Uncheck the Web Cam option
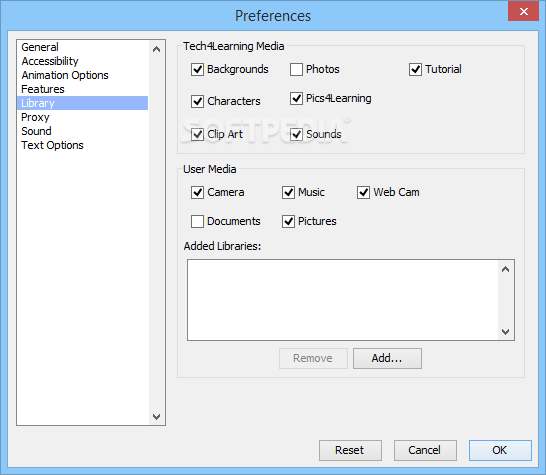Screen dimensions: 546x475 364,192
